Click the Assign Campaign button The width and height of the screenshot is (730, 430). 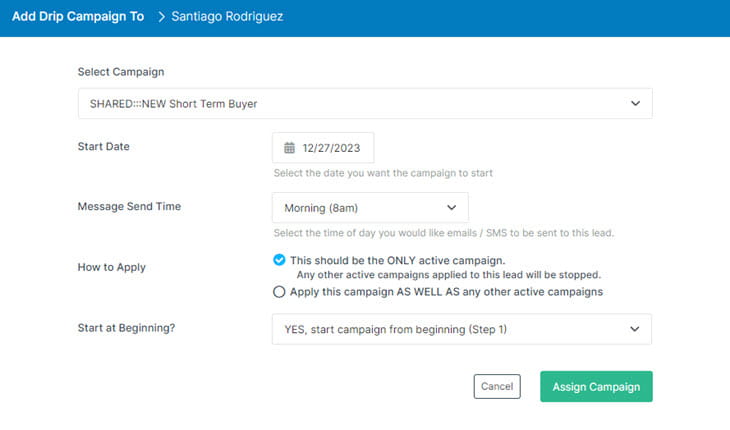(596, 386)
